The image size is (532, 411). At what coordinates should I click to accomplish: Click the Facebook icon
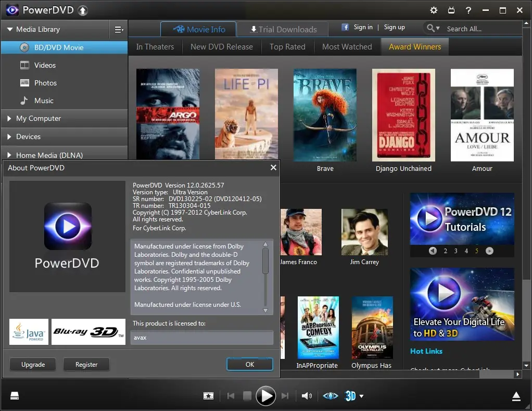pos(345,27)
